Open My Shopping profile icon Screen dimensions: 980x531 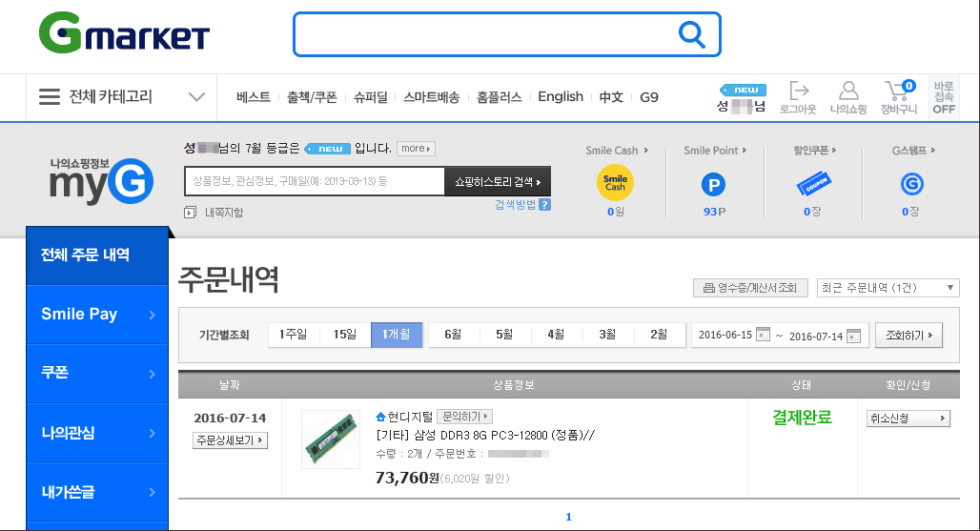847,91
